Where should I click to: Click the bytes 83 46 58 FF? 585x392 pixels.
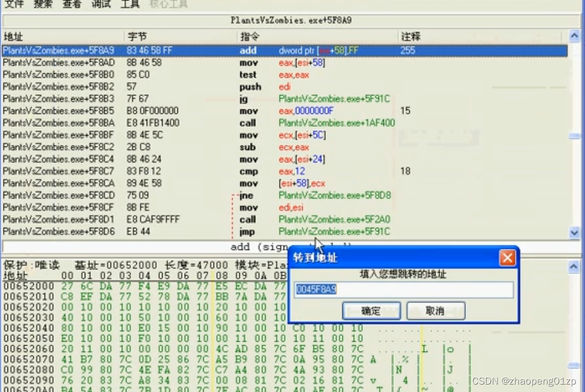[x=149, y=50]
